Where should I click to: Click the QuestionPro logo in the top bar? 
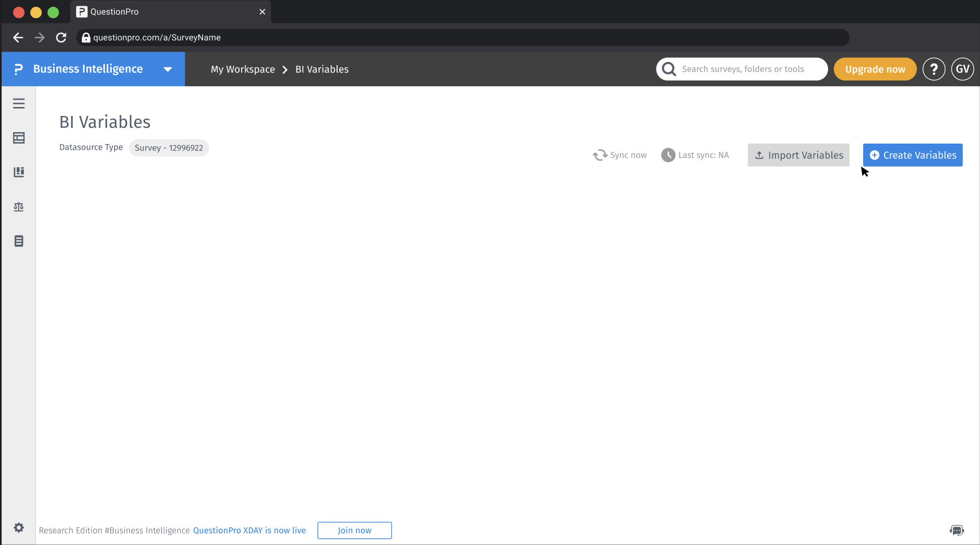pos(18,69)
